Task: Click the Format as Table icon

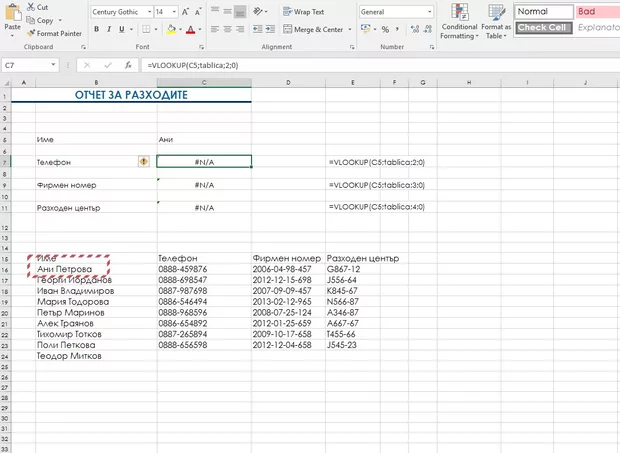Action: click(x=495, y=22)
